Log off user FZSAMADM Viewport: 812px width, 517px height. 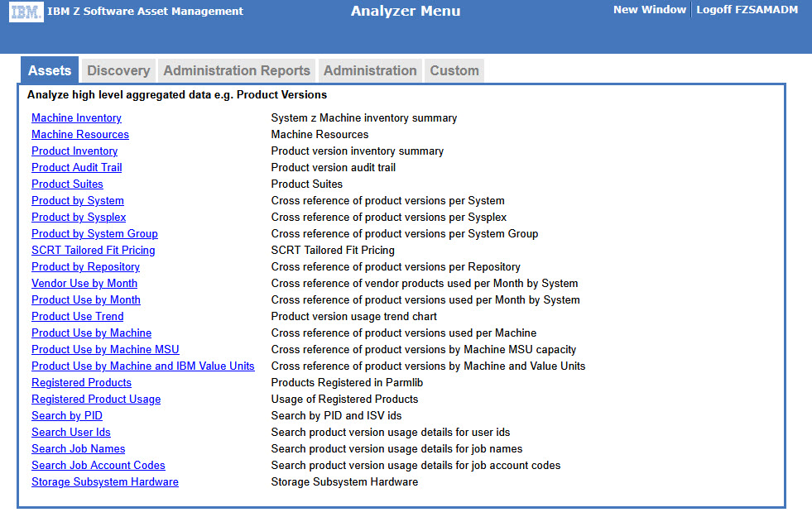click(x=746, y=10)
